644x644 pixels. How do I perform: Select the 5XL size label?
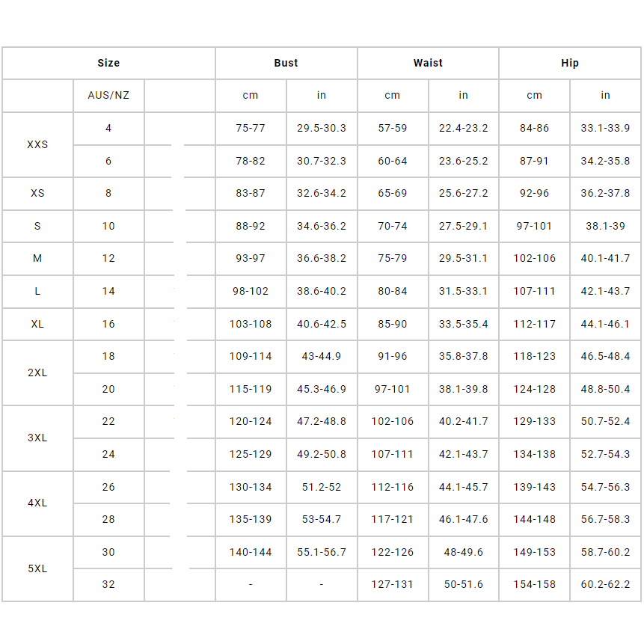point(37,568)
